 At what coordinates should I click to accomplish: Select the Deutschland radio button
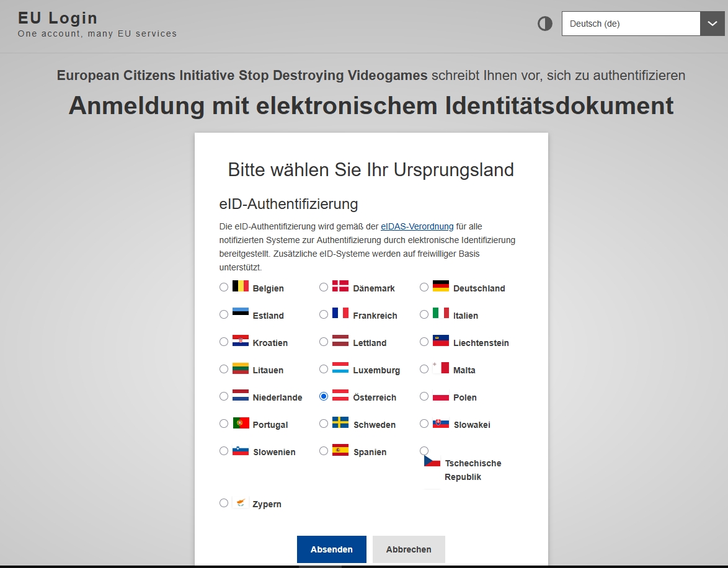pos(424,288)
